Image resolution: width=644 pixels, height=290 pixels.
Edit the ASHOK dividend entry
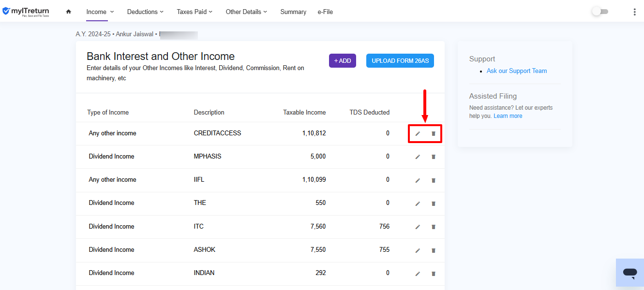click(418, 250)
